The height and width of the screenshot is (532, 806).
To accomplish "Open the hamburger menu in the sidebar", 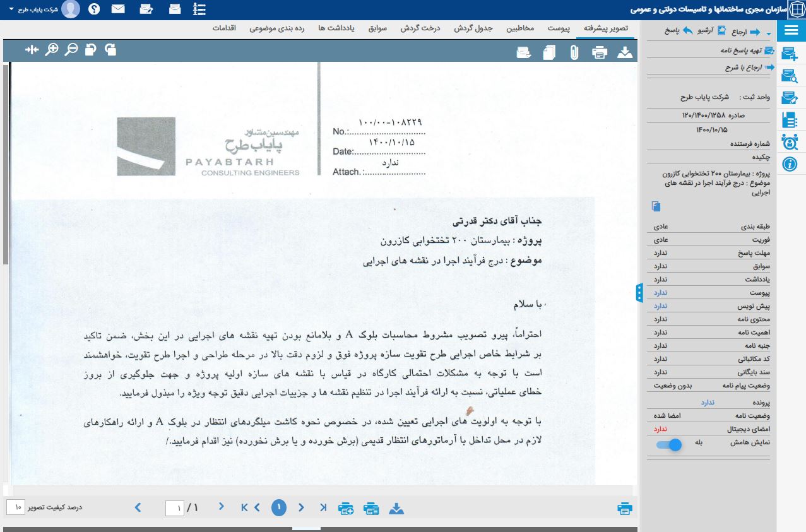I will (x=791, y=31).
